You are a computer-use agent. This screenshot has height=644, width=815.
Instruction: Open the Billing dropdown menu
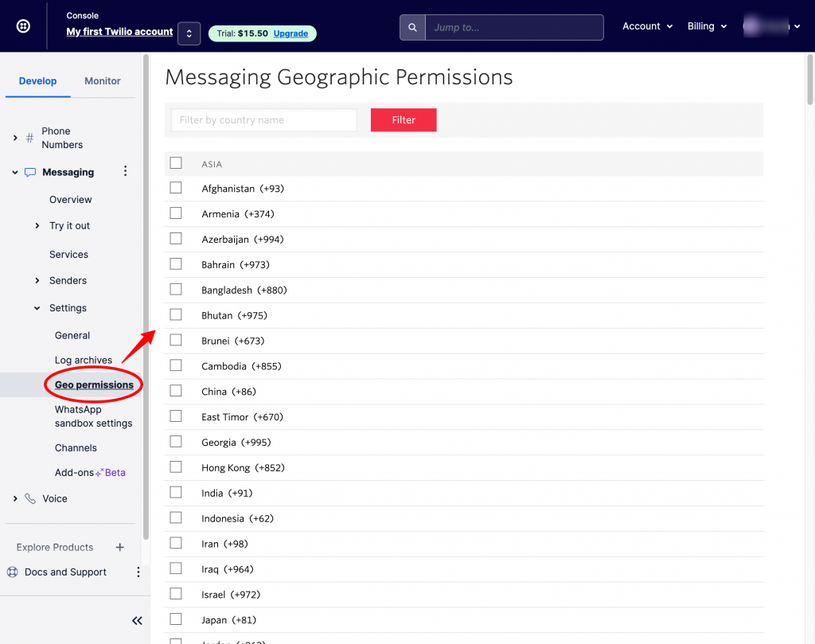708,26
